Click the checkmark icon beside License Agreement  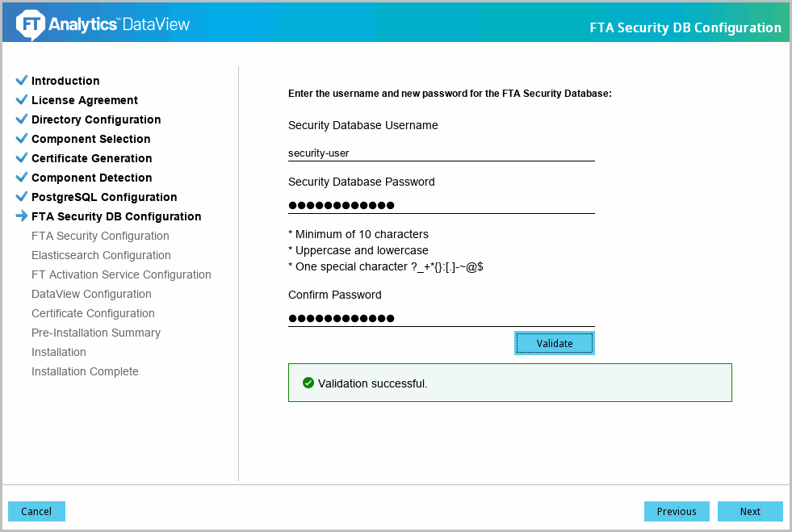click(x=22, y=100)
